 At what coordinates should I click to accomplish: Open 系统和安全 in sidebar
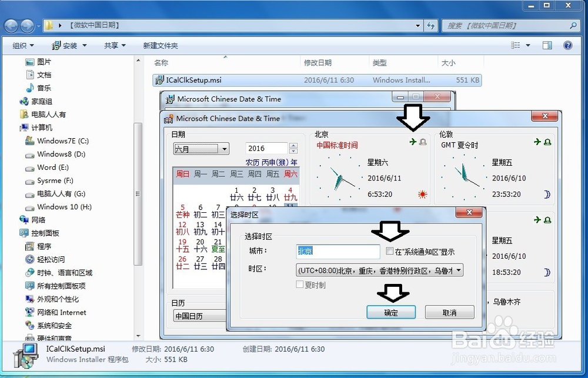[48, 326]
